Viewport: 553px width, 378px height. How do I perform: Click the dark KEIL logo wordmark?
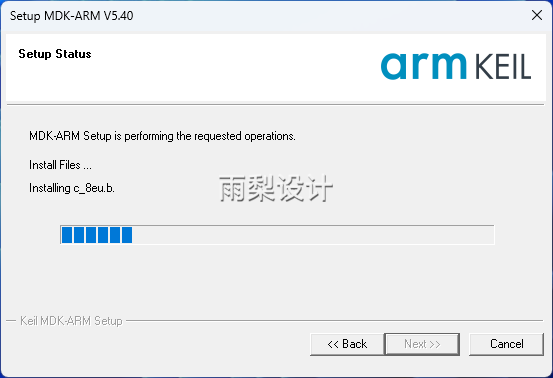[x=503, y=66]
